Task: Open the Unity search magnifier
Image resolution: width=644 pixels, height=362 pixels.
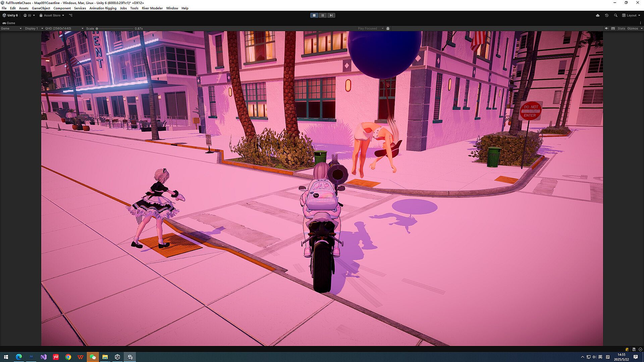Action: coord(615,15)
